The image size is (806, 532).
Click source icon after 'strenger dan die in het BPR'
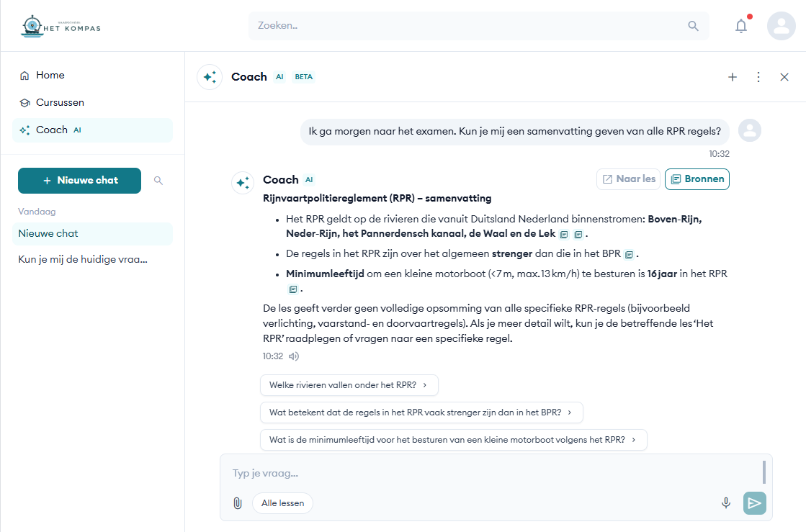pos(629,254)
